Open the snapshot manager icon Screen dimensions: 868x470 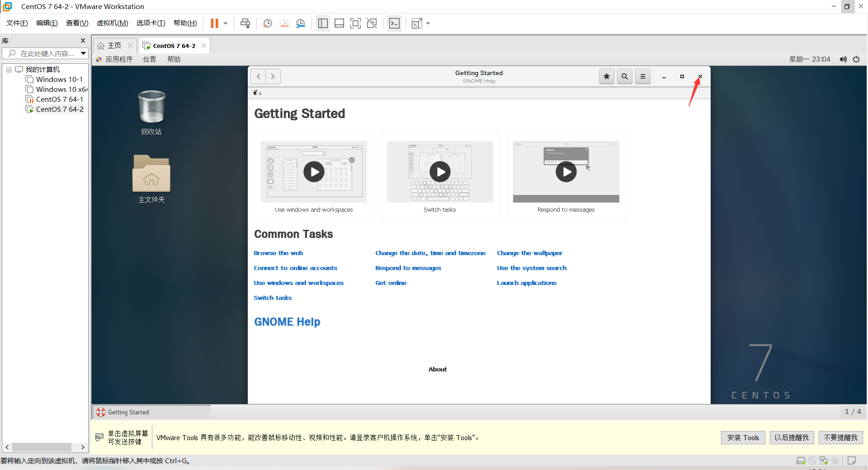click(x=301, y=24)
